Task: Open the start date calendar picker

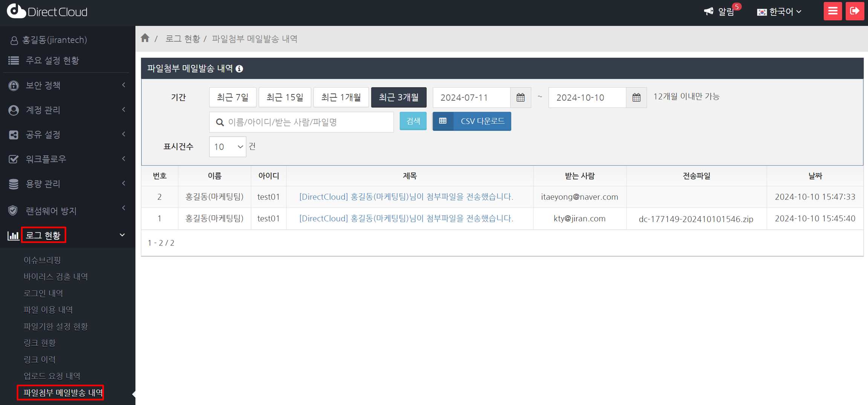Action: pos(520,98)
